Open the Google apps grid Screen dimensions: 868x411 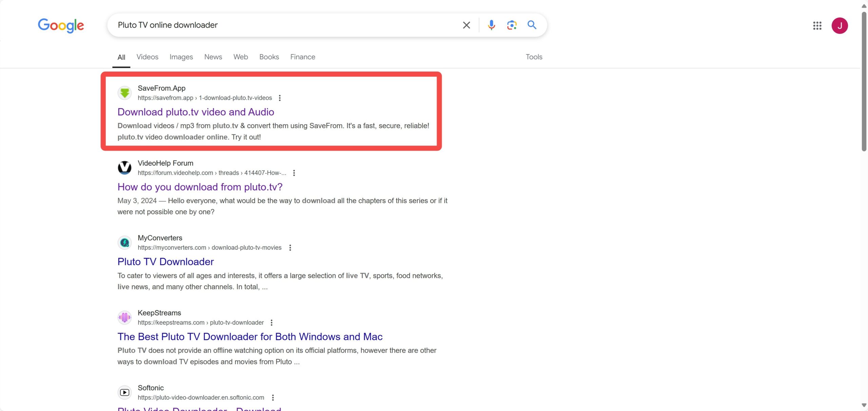(817, 26)
